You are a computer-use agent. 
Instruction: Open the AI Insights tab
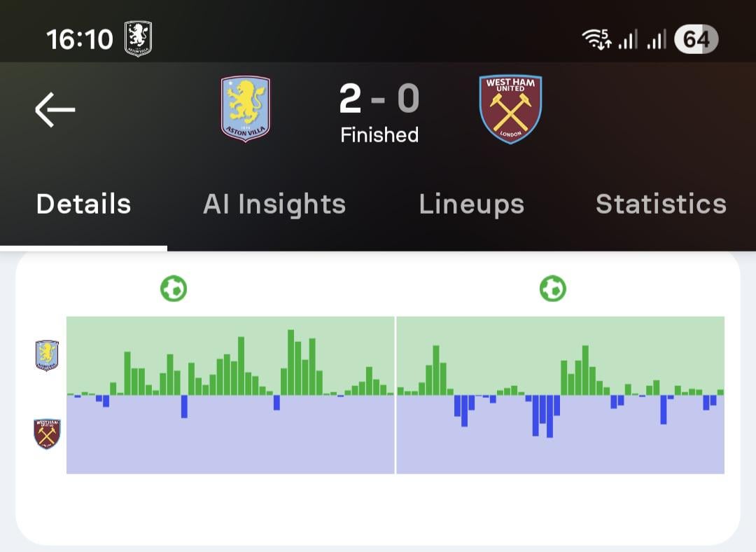(x=274, y=204)
